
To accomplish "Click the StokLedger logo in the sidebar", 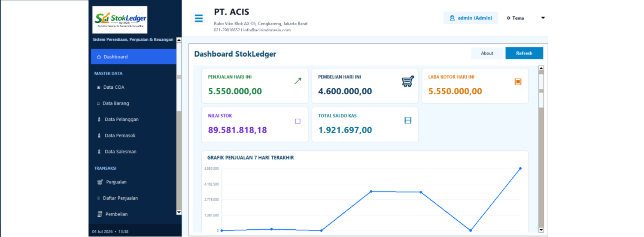I will point(120,20).
